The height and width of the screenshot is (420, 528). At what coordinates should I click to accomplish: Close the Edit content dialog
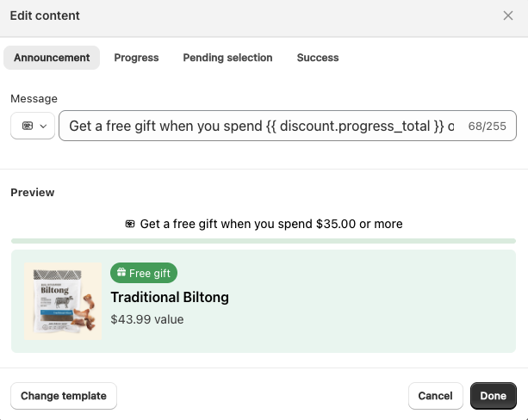click(x=508, y=15)
